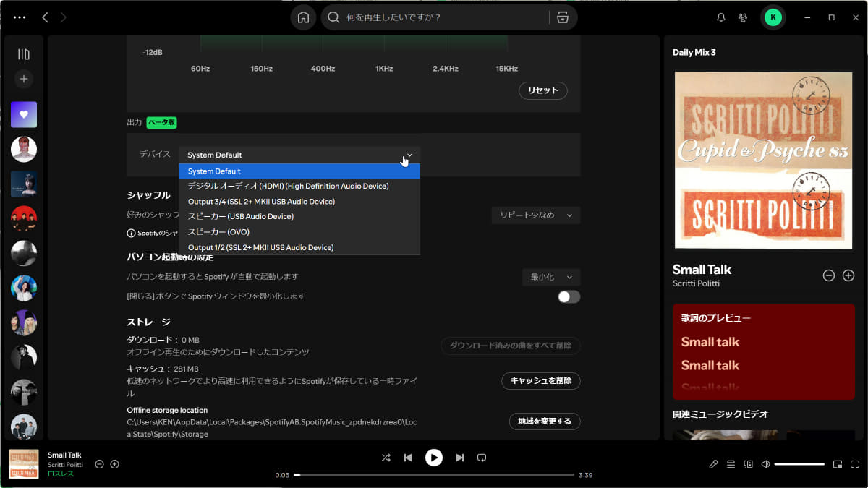The height and width of the screenshot is (488, 868).
Task: Click the Offline storage location path text
Action: click(x=272, y=428)
